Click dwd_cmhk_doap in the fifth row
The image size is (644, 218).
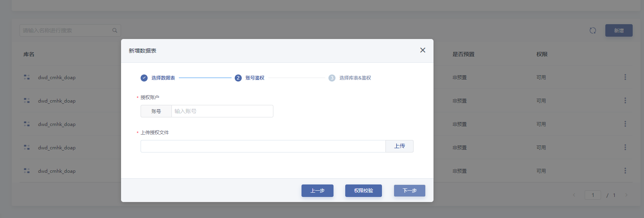[57, 171]
